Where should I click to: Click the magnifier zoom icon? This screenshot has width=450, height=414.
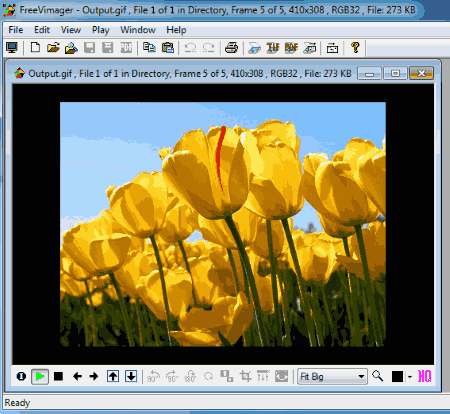point(378,376)
